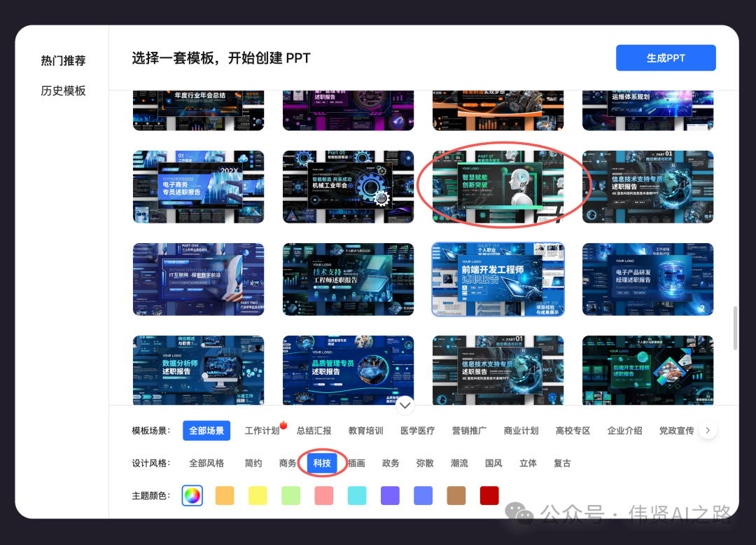This screenshot has width=756, height=545.
Task: Open the 热门推荐 sidebar section
Action: (63, 61)
